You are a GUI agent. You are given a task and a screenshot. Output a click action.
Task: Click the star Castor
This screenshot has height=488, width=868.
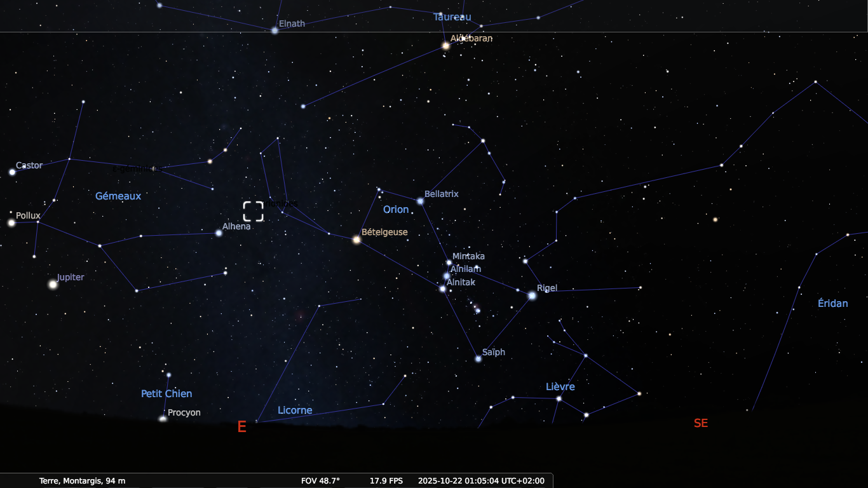click(12, 172)
